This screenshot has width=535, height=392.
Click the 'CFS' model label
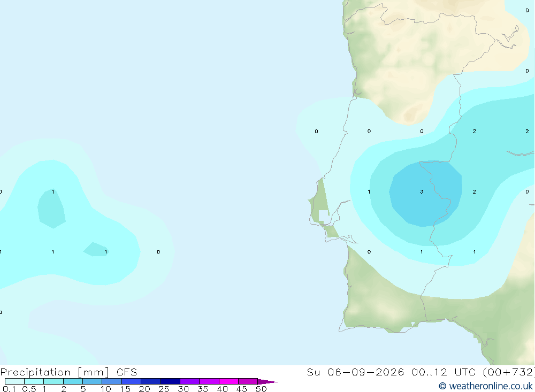(127, 372)
